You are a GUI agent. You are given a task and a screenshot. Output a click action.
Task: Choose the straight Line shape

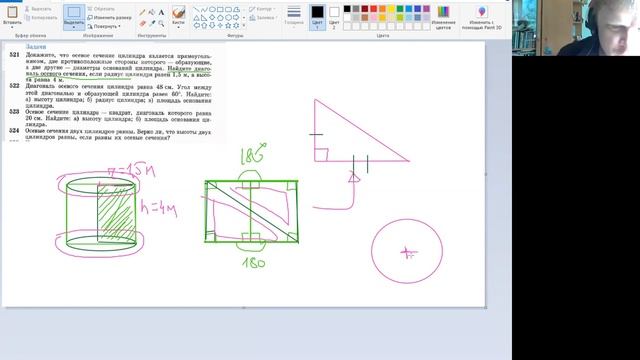click(197, 9)
